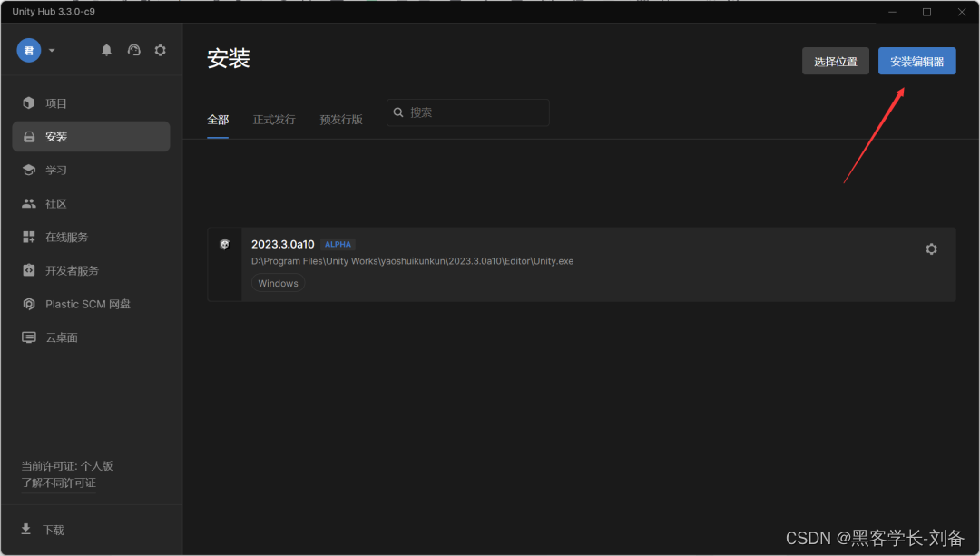Image resolution: width=980 pixels, height=556 pixels.
Task: Click the 了解不同许可证 link
Action: (x=59, y=483)
